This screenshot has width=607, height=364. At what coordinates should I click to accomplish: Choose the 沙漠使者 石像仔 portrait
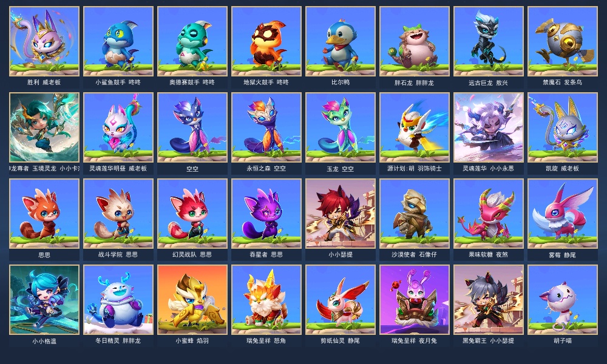[414, 214]
